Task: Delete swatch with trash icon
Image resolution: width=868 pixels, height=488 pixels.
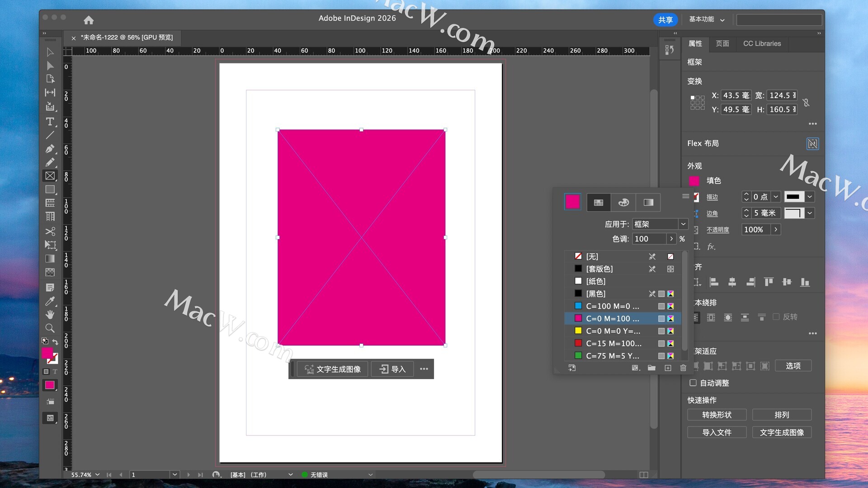Action: coord(683,368)
